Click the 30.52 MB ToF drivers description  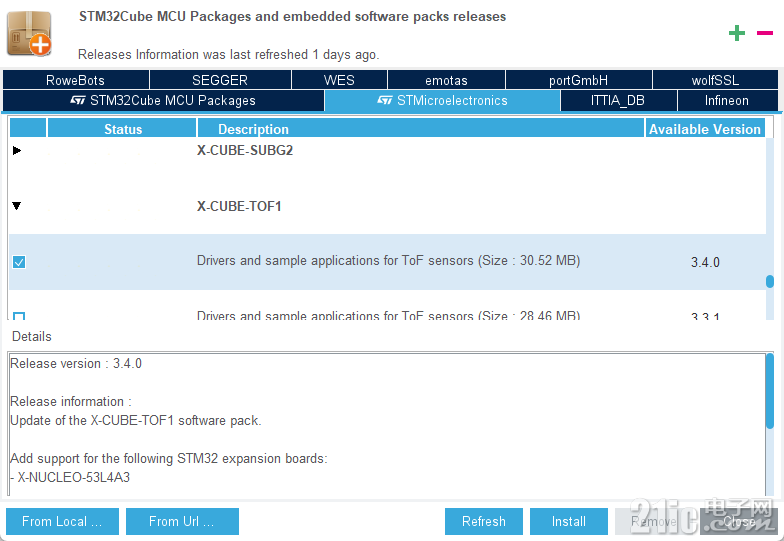click(388, 261)
